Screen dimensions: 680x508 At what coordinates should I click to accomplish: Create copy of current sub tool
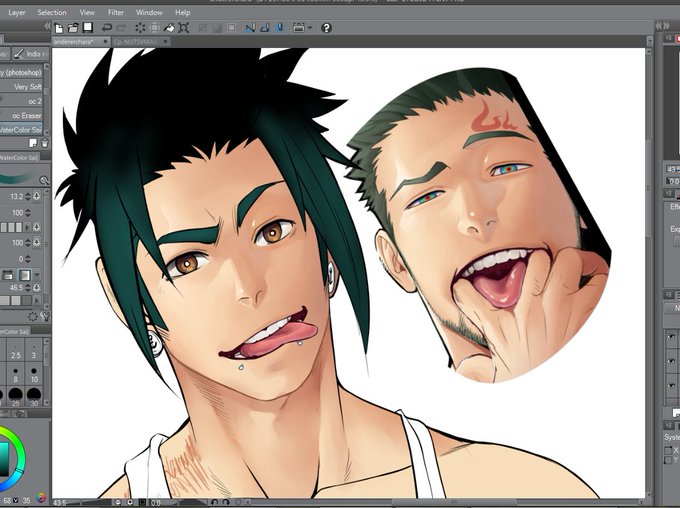(33, 143)
